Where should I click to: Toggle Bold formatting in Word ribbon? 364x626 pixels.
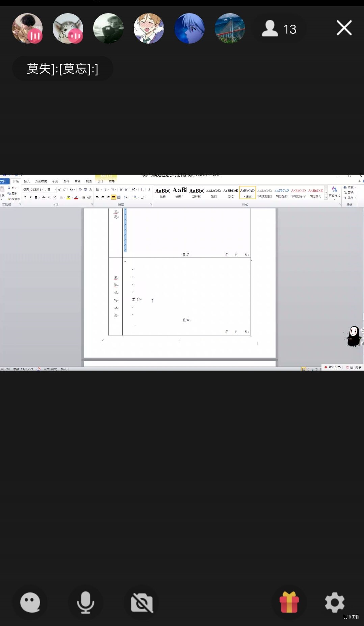25,197
